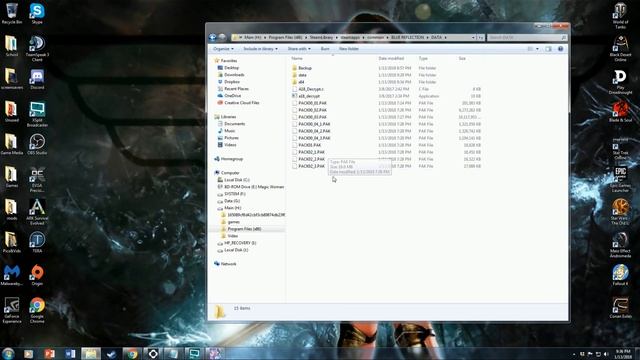Image resolution: width=640 pixels, height=360 pixels.
Task: Launch the Discord desktop shortcut
Action: [37, 79]
